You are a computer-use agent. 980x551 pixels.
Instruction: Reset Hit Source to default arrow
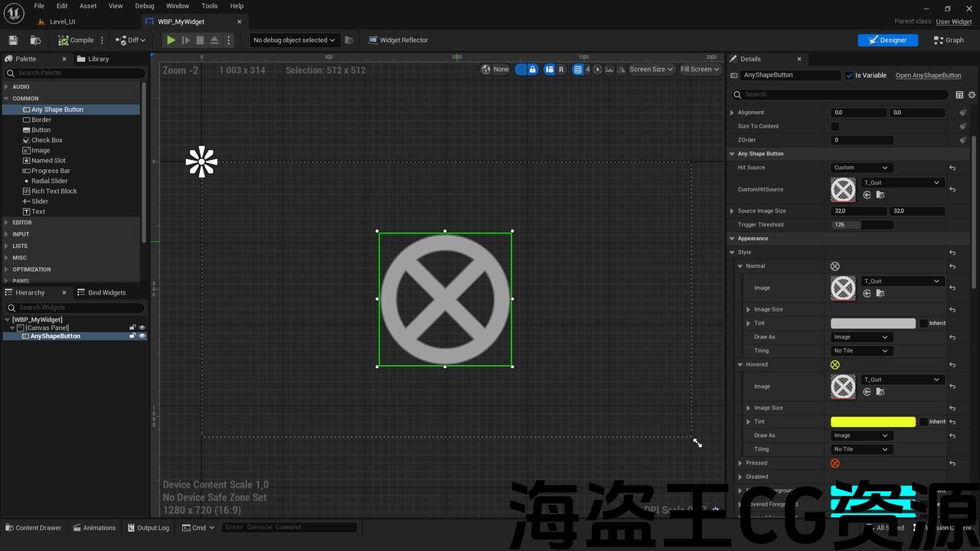952,168
